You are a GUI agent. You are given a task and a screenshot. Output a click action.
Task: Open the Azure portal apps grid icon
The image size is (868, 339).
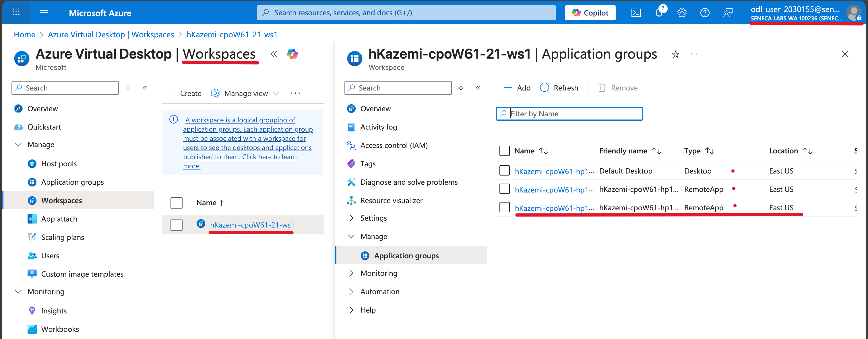(16, 12)
